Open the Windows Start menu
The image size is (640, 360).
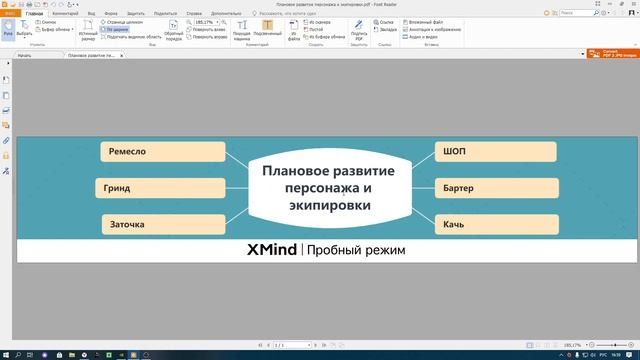coord(6,355)
